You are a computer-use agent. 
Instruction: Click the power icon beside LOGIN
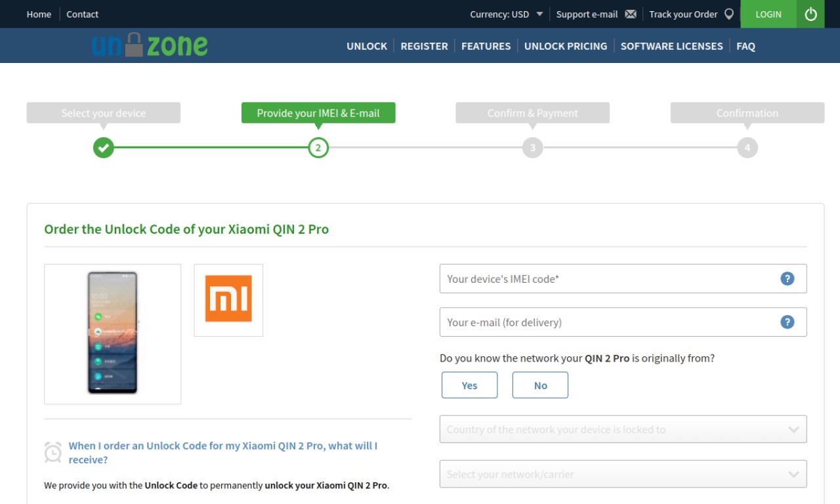pyautogui.click(x=810, y=14)
